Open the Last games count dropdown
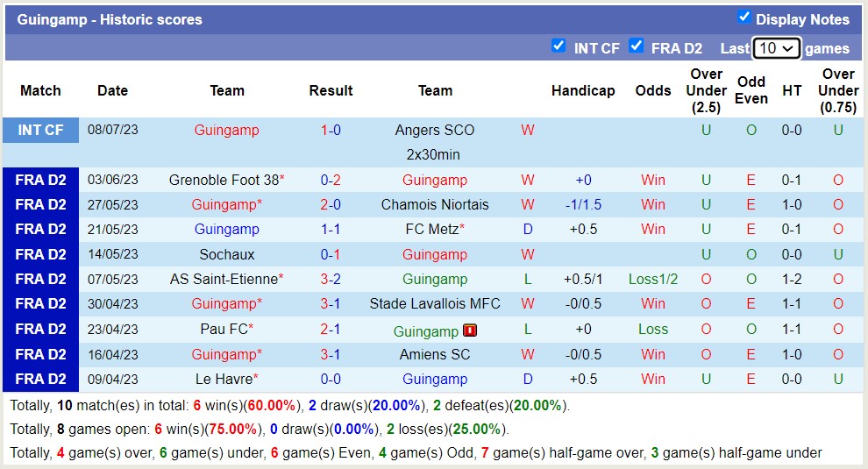 (776, 48)
